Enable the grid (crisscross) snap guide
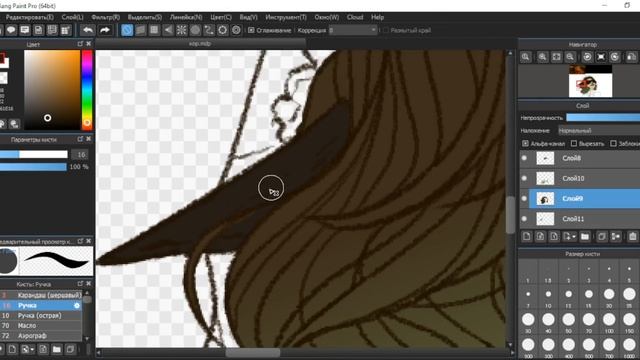 click(x=154, y=30)
